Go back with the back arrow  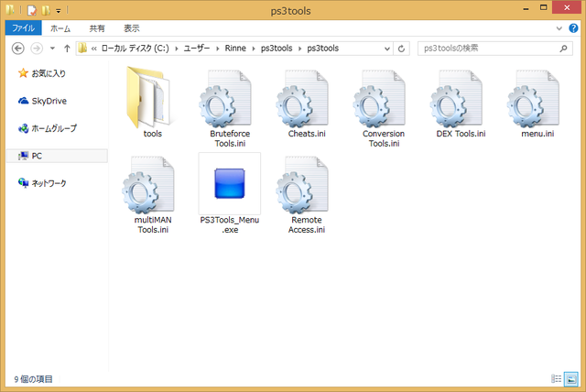pyautogui.click(x=18, y=49)
